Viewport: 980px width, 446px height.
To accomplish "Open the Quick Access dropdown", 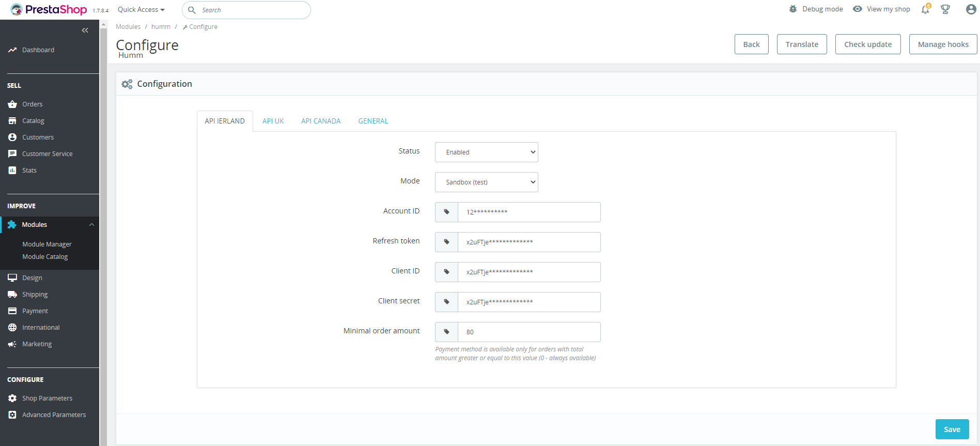I will 141,9.
